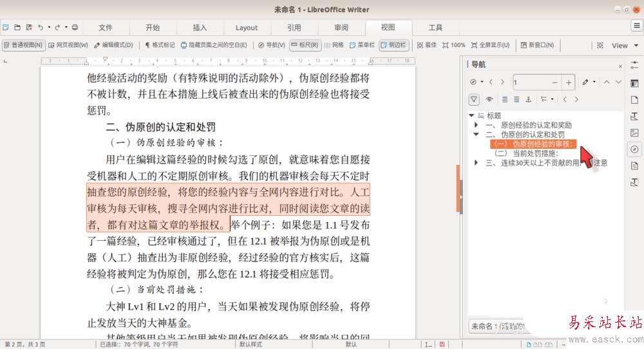Open the Layout tab

click(x=247, y=28)
